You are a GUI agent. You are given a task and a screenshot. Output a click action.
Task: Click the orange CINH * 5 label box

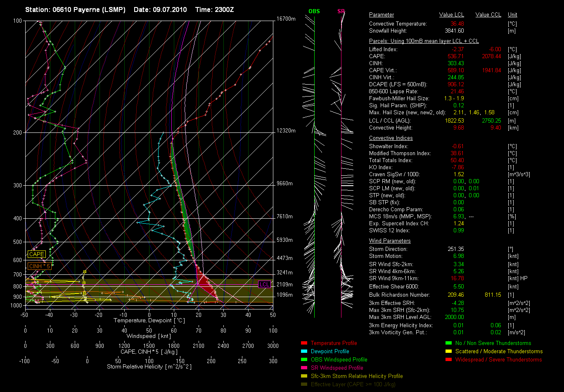pyautogui.click(x=40, y=267)
